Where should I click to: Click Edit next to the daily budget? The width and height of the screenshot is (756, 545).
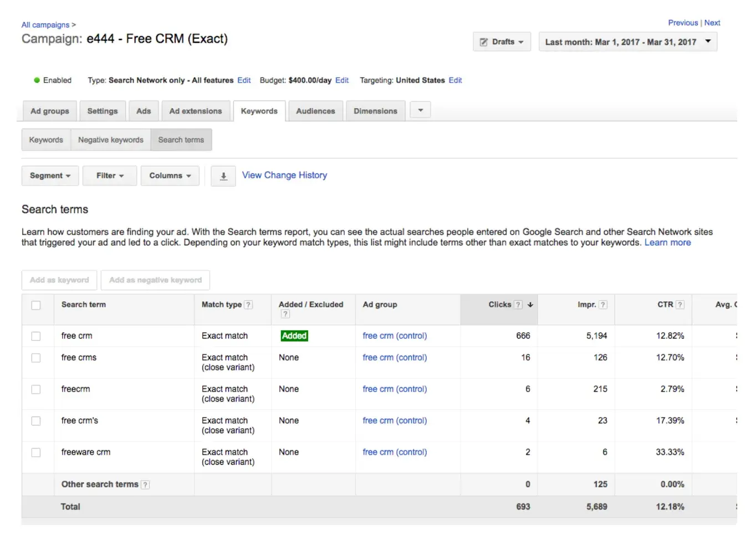[342, 80]
